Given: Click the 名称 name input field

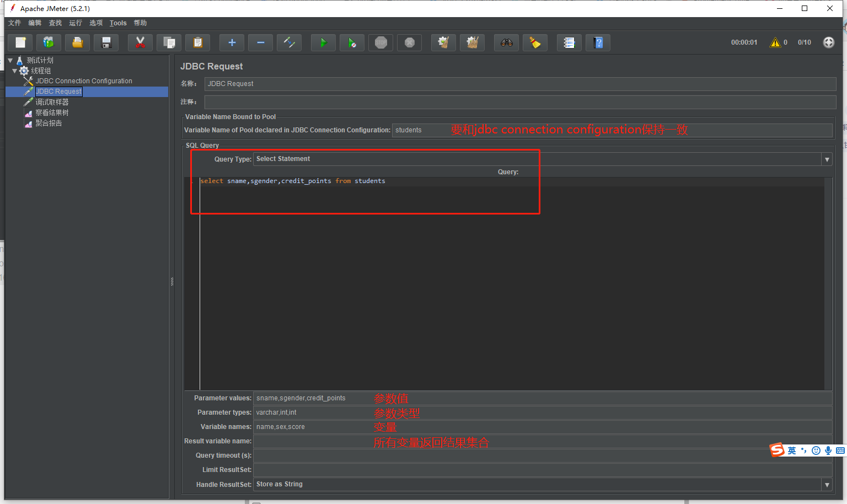Looking at the screenshot, I should 520,84.
